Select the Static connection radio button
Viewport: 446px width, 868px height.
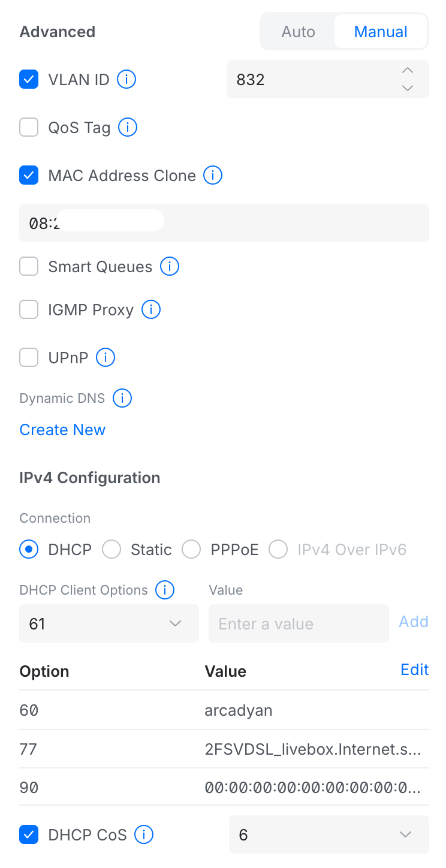coord(112,549)
